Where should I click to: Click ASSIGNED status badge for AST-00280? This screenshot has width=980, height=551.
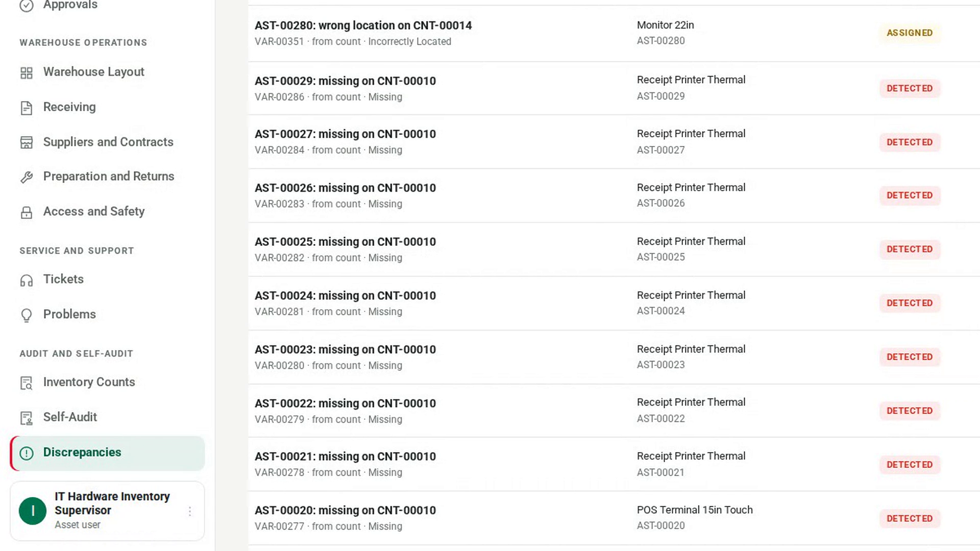tap(910, 33)
